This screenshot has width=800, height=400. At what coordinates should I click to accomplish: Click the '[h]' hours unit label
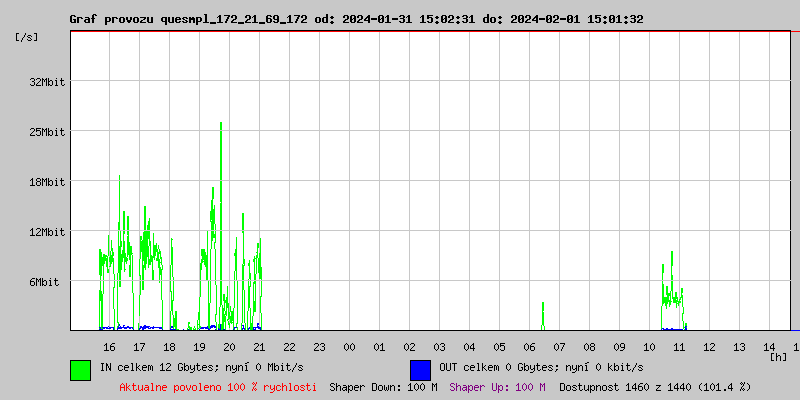point(779,357)
